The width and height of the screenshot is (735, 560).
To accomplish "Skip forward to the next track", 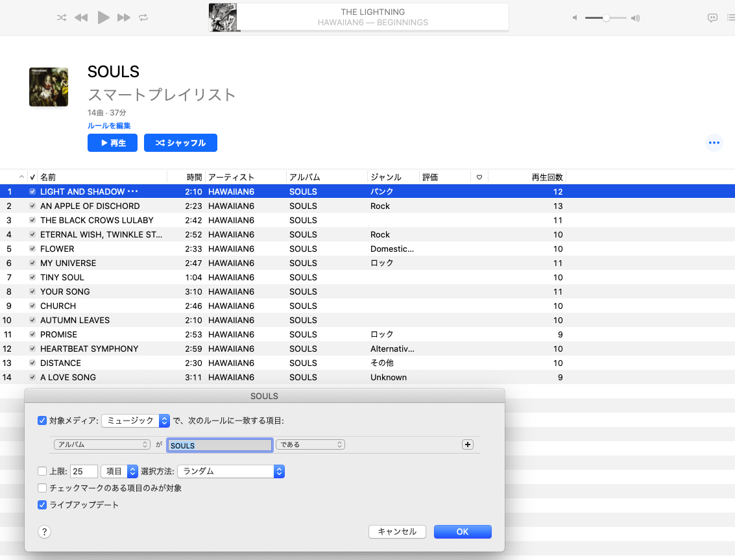I will click(124, 18).
